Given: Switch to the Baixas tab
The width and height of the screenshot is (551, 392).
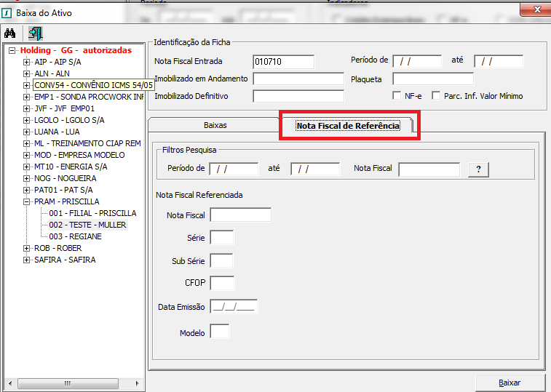Looking at the screenshot, I should [x=215, y=125].
